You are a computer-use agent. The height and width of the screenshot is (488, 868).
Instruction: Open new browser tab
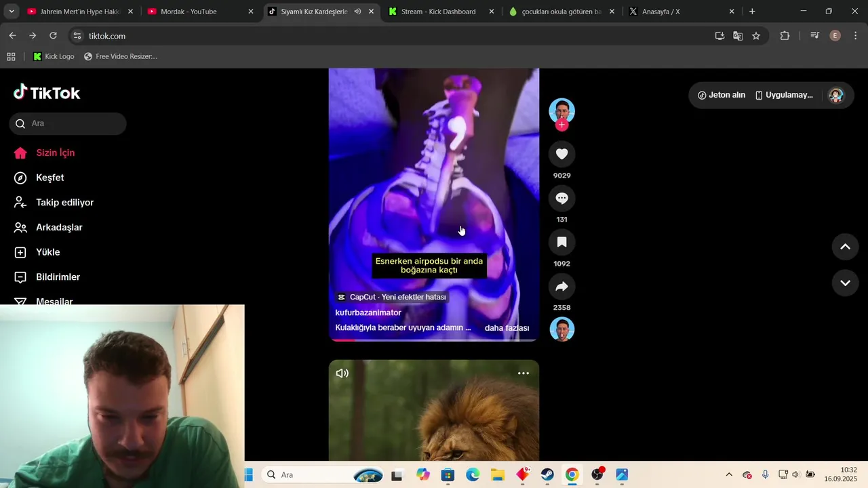[752, 12]
